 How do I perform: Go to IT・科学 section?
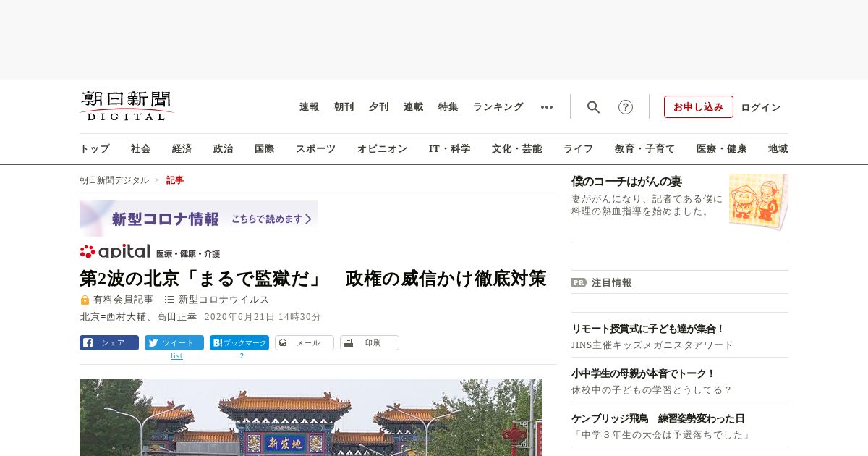coord(450,149)
